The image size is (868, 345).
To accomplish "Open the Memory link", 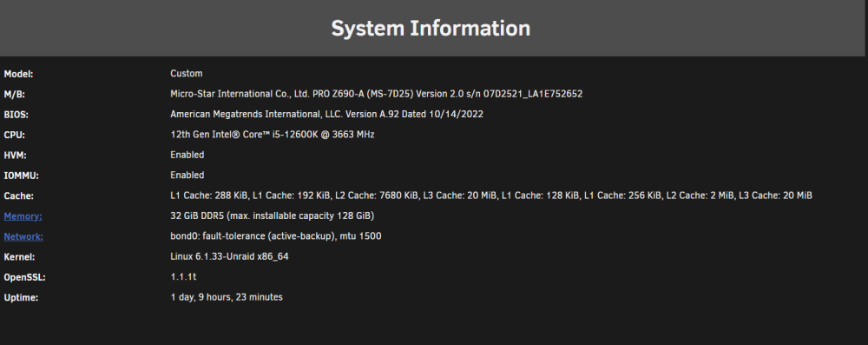I will (23, 216).
